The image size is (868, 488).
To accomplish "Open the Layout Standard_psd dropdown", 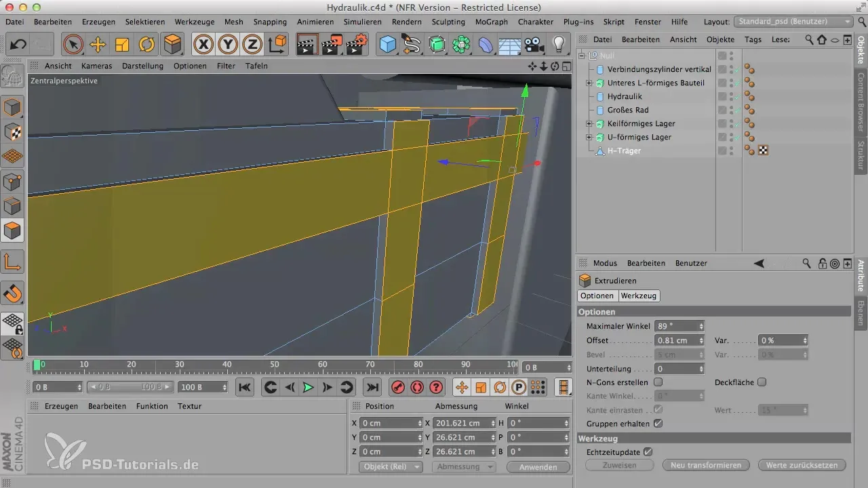I will click(x=794, y=22).
